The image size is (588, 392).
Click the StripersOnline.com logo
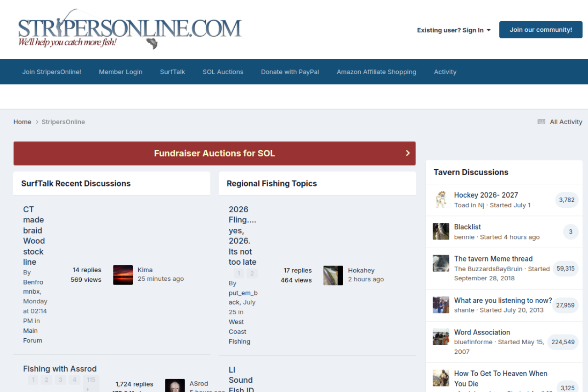pyautogui.click(x=130, y=29)
